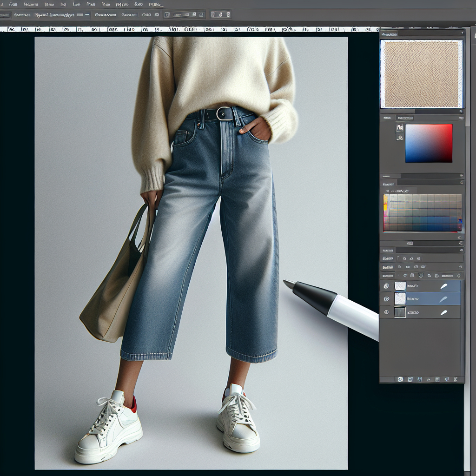This screenshot has width=476, height=476.
Task: Click the brush icon on the top layer row
Action: coord(444,286)
